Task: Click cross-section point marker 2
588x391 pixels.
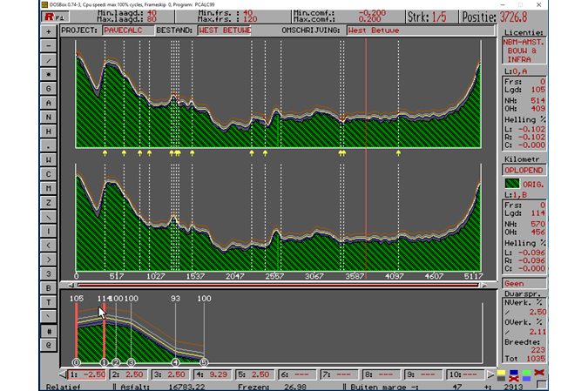Action: coord(116,362)
